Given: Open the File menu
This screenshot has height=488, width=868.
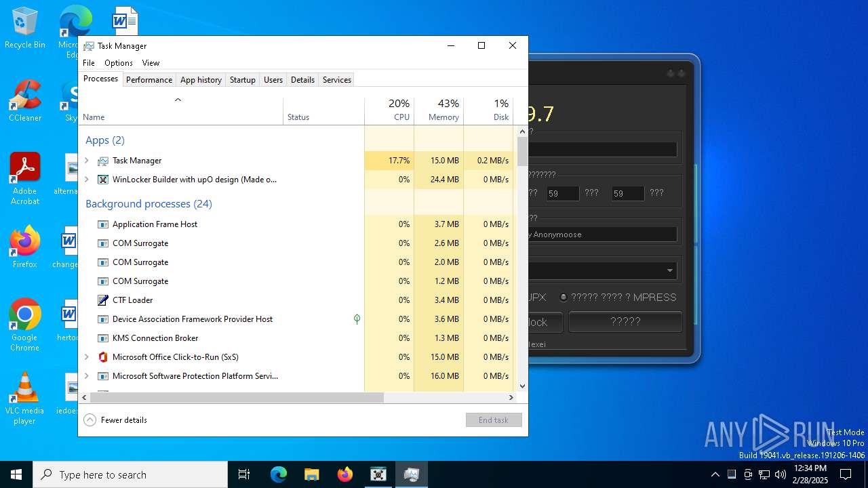Looking at the screenshot, I should click(89, 62).
